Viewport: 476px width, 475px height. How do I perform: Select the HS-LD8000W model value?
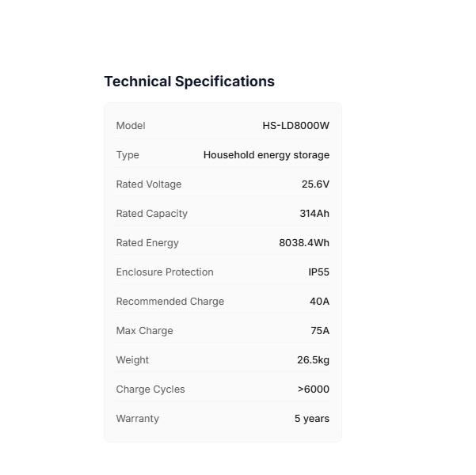295,126
